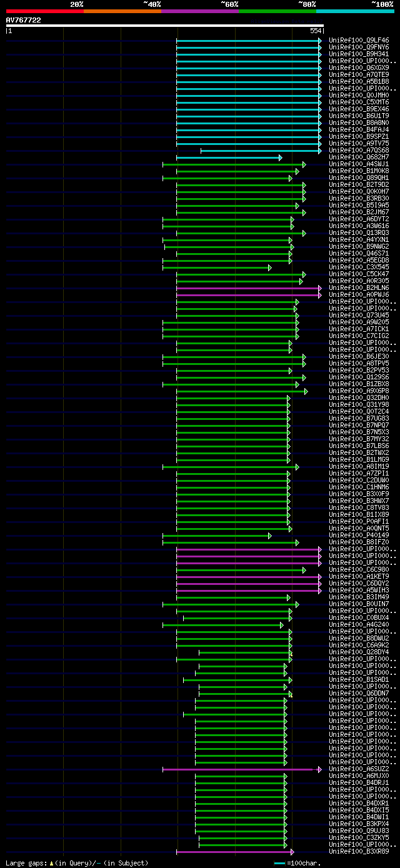Select the UniRef100_A7ICK1 label
This screenshot has width=400, height=868.
click(x=359, y=329)
